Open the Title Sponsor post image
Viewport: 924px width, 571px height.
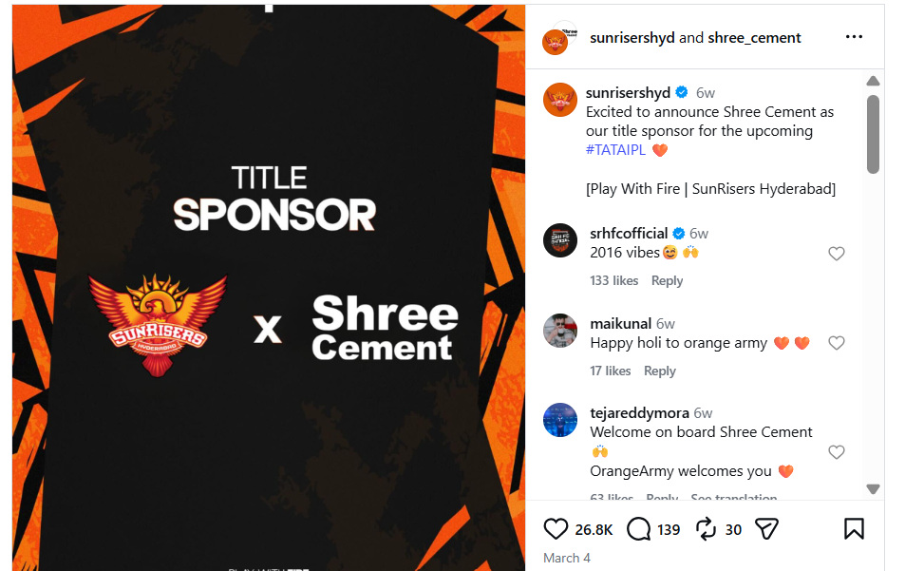[269, 288]
